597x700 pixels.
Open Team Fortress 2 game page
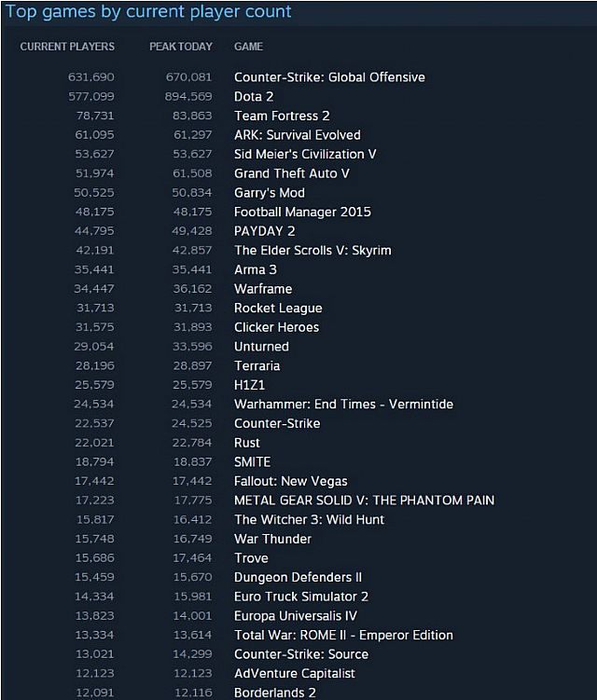click(x=282, y=116)
